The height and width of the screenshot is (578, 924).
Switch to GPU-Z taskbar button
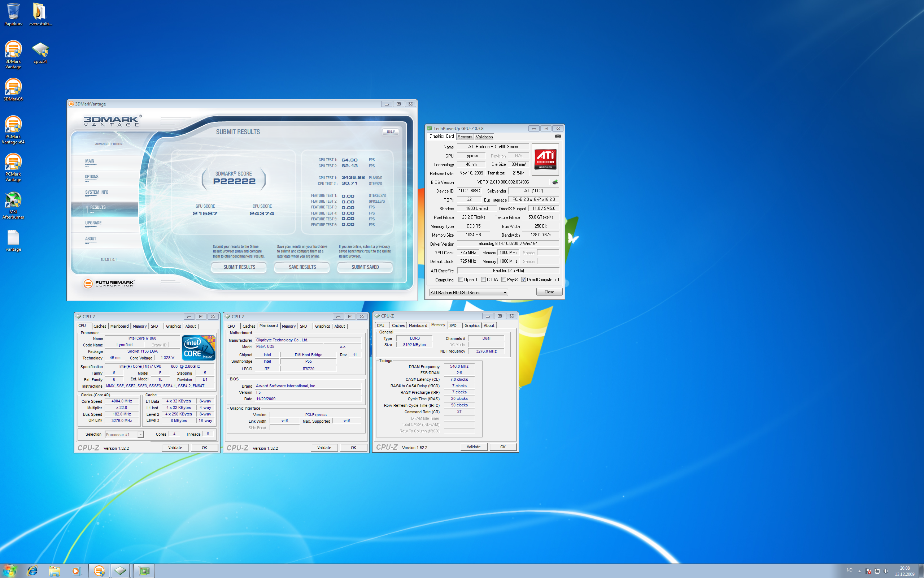pos(144,571)
